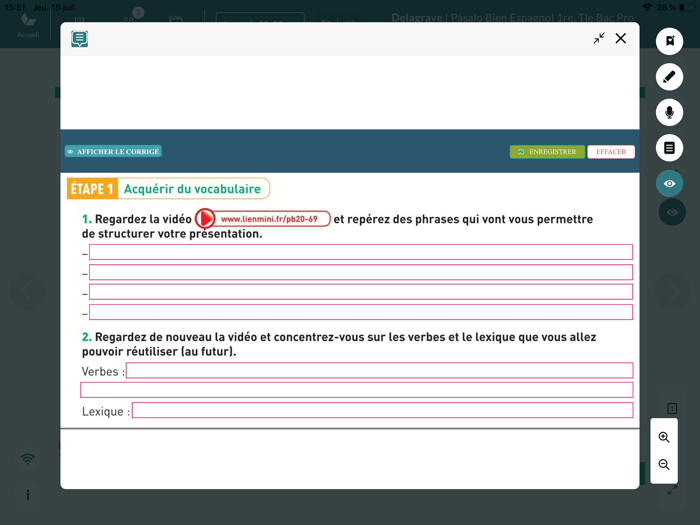The width and height of the screenshot is (700, 525).
Task: Toggle the dark eye visibility button
Action: click(672, 212)
